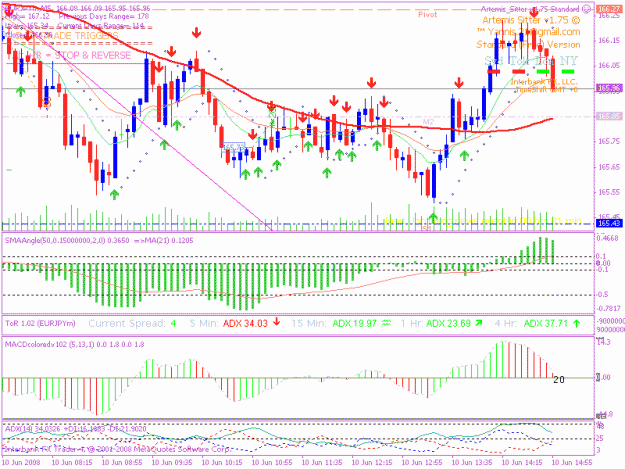Screen dimensions: 625x469
Task: Click the '10 Jun 14:55' time label
Action: 572,462
